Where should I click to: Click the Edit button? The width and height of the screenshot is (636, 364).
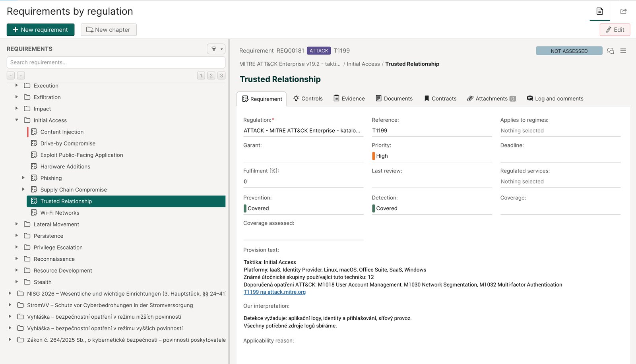tap(615, 30)
